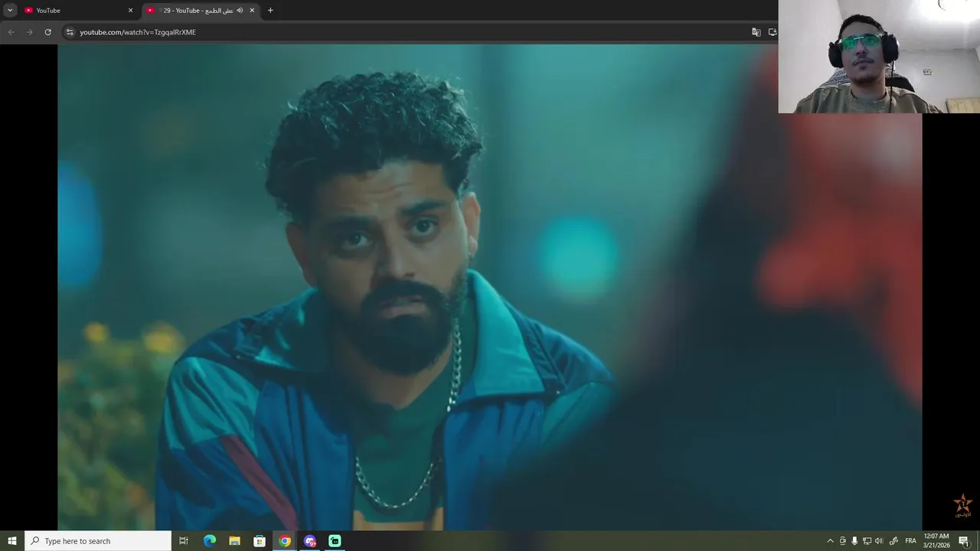Image resolution: width=980 pixels, height=551 pixels.
Task: Open the clock showing 12:07 AM
Action: pyautogui.click(x=936, y=540)
